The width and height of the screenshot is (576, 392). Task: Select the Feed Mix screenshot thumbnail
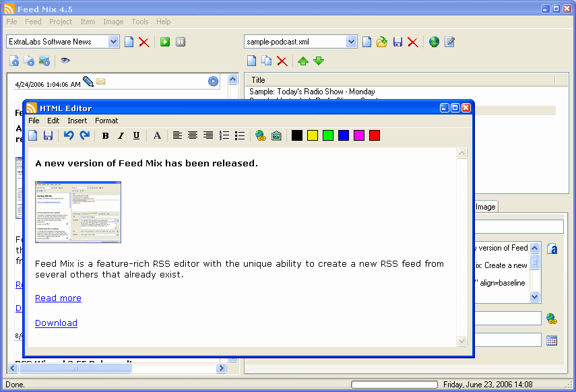click(x=78, y=212)
